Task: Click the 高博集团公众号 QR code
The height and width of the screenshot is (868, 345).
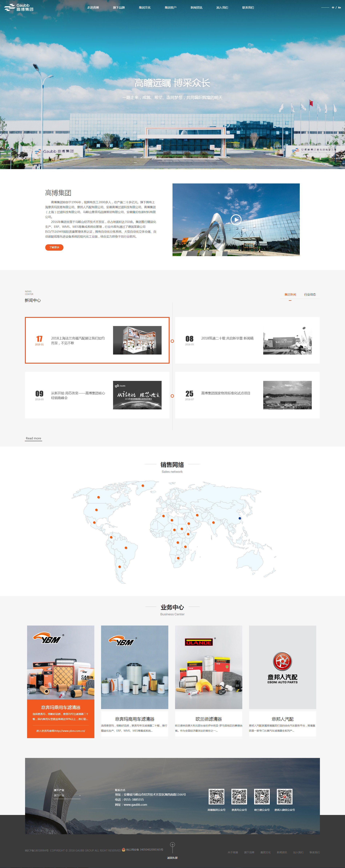Action: (x=216, y=797)
